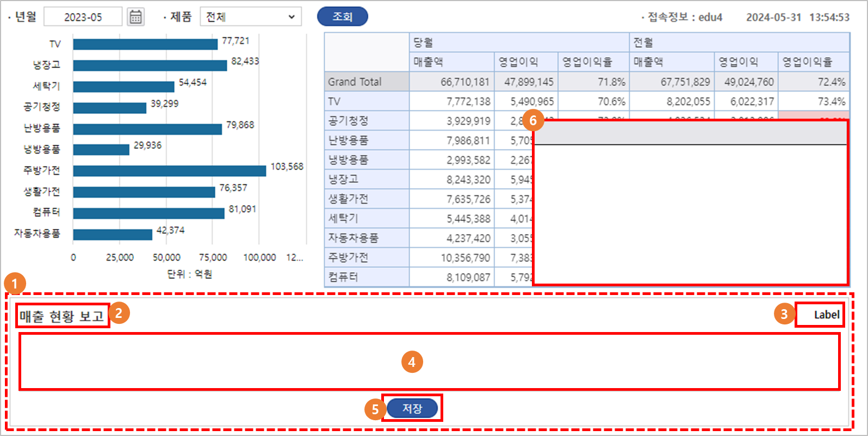Image resolution: width=868 pixels, height=436 pixels.
Task: Select the 공기청정 row header in table
Action: click(367, 121)
